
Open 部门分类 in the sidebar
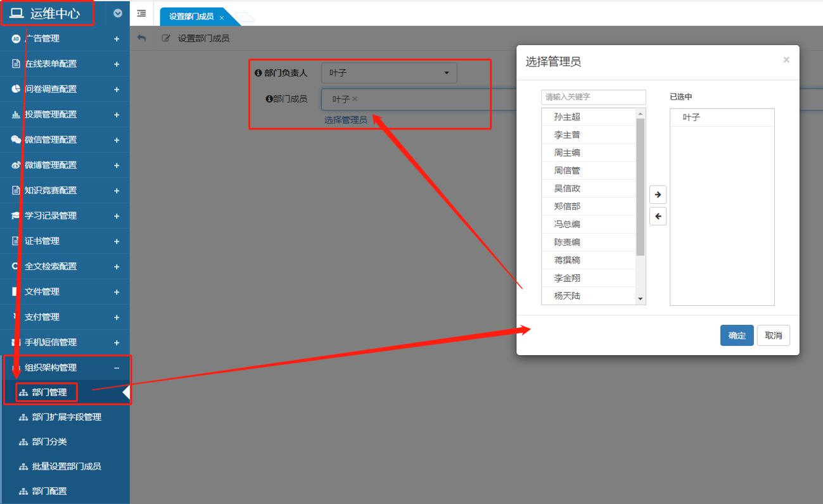[49, 442]
